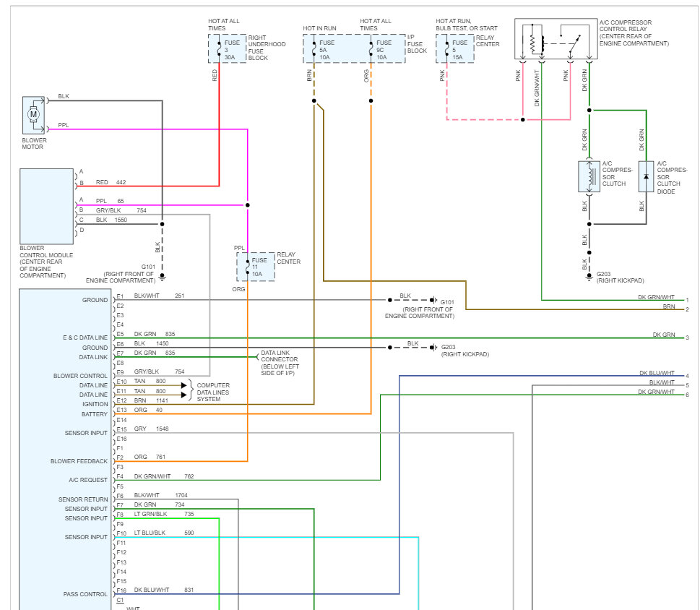Click the 'F16' connector pin label
The height and width of the screenshot is (610, 700).
coord(121,590)
